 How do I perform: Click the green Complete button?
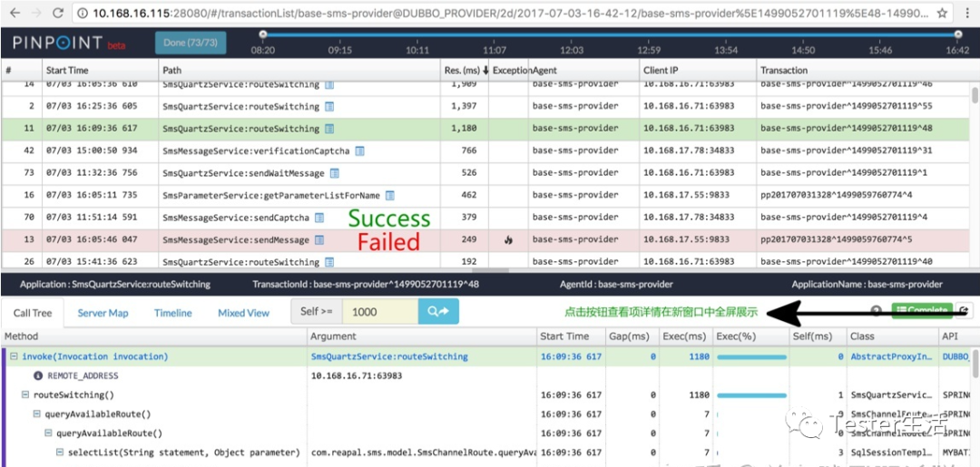(x=922, y=310)
